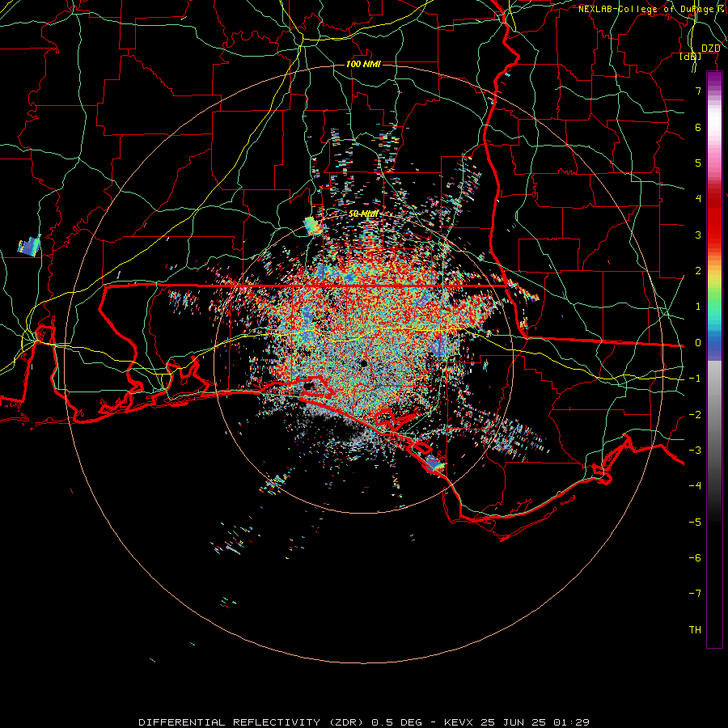
Task: Click the "5" value on the dB scale
Action: 698,163
